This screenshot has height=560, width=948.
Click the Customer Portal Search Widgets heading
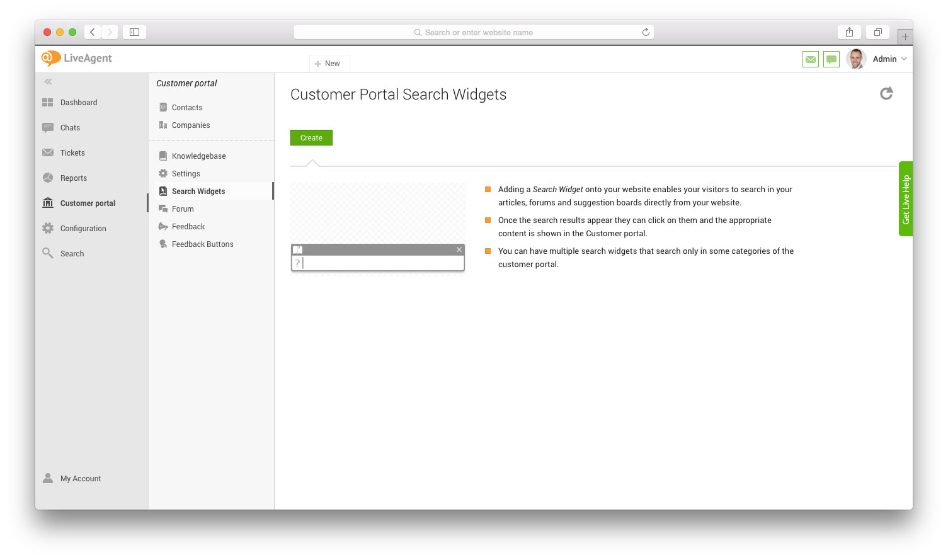pyautogui.click(x=398, y=94)
